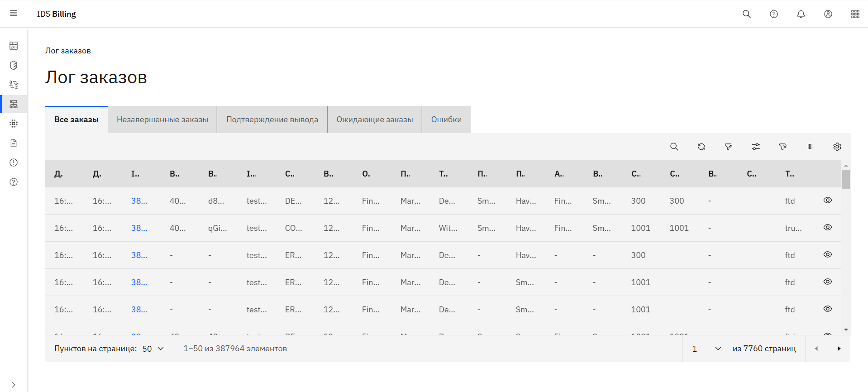Open the page number dropdown

tap(706, 349)
